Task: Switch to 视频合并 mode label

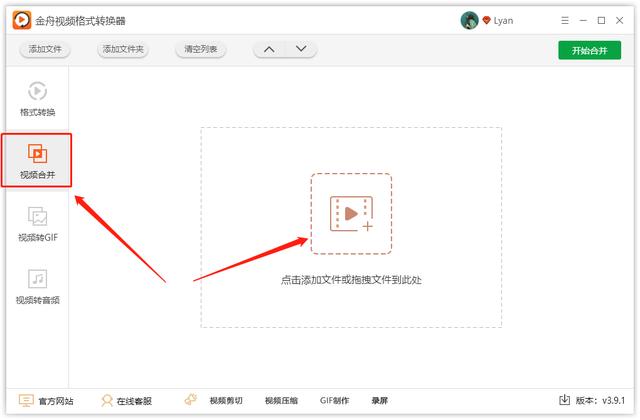Action: point(38,175)
